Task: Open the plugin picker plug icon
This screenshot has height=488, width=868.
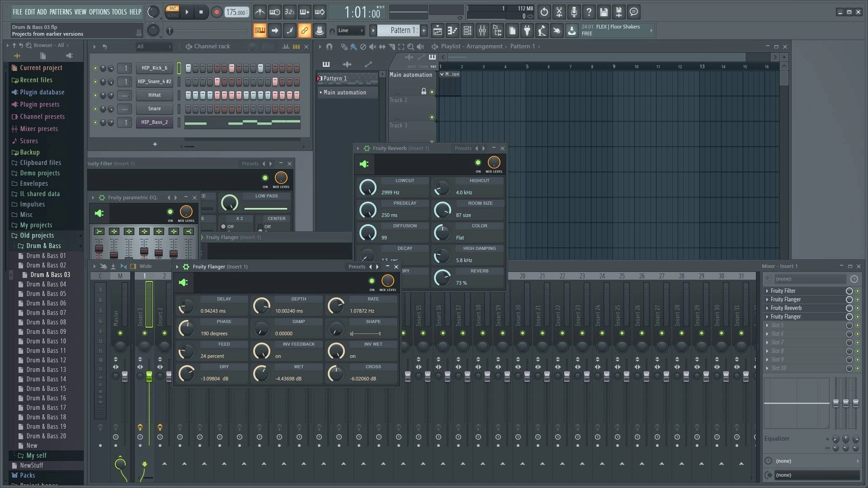Action: (527, 31)
